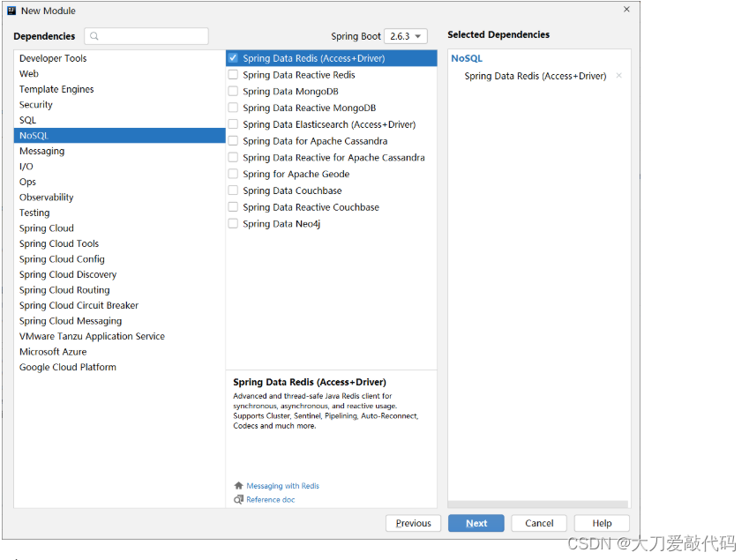Enable Spring Data Elasticsearch (Access+Driver)
This screenshot has height=560, width=749.
[233, 124]
